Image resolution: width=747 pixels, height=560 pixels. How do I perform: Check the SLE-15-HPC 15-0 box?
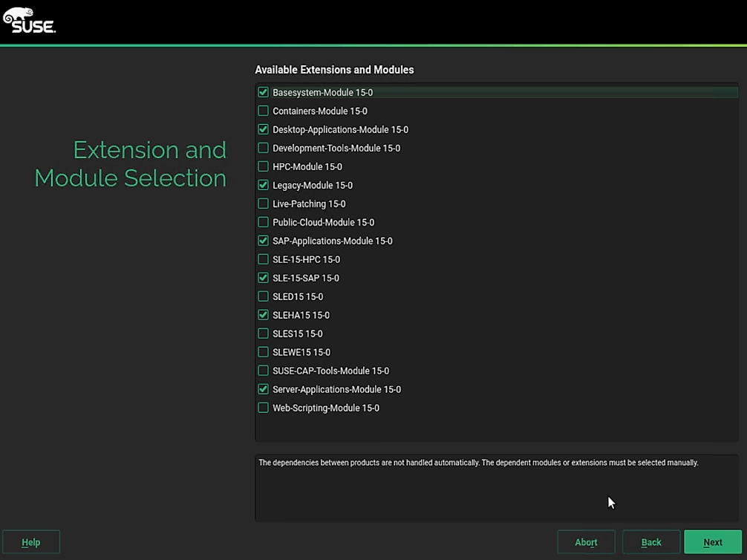point(263,259)
